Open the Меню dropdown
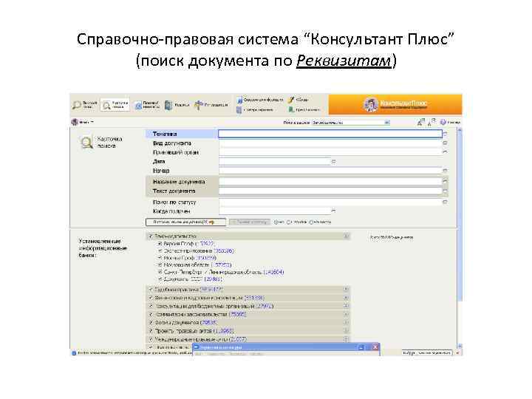Screen dimensions: 532x399 (83, 122)
